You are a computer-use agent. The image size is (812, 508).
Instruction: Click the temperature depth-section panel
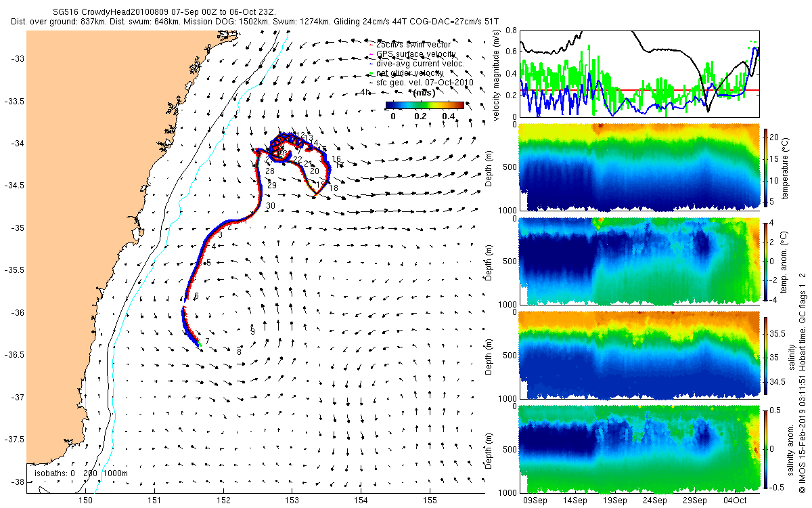pos(639,165)
